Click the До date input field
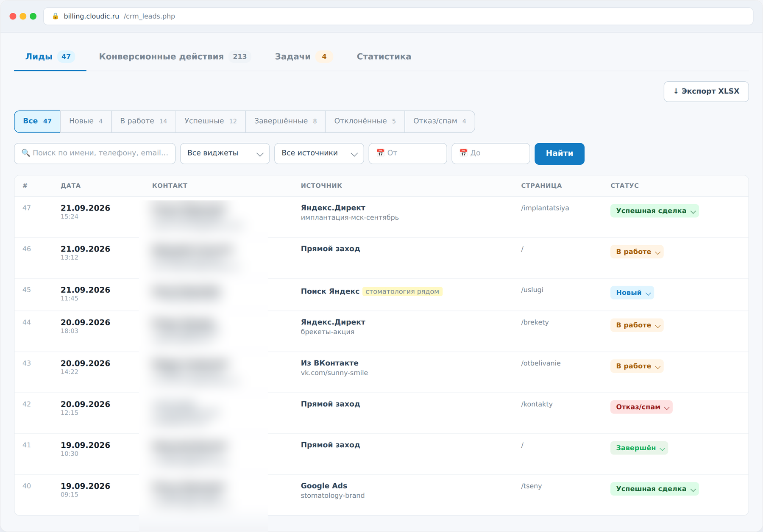 point(491,153)
